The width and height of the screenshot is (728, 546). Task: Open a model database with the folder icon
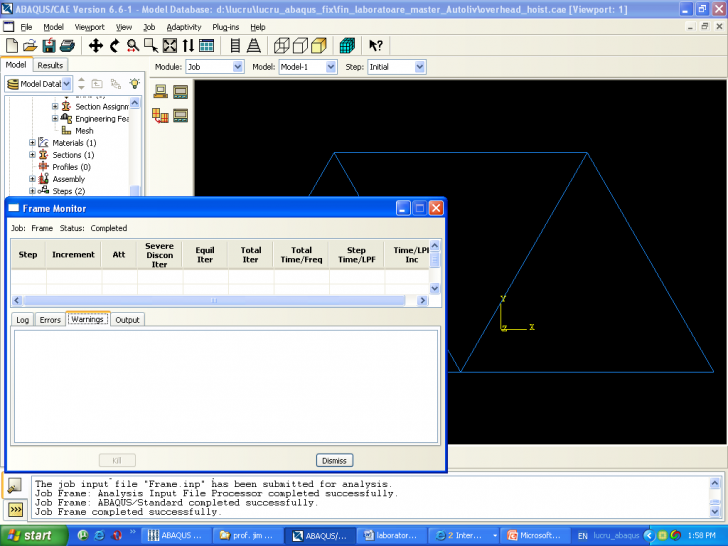pos(30,46)
